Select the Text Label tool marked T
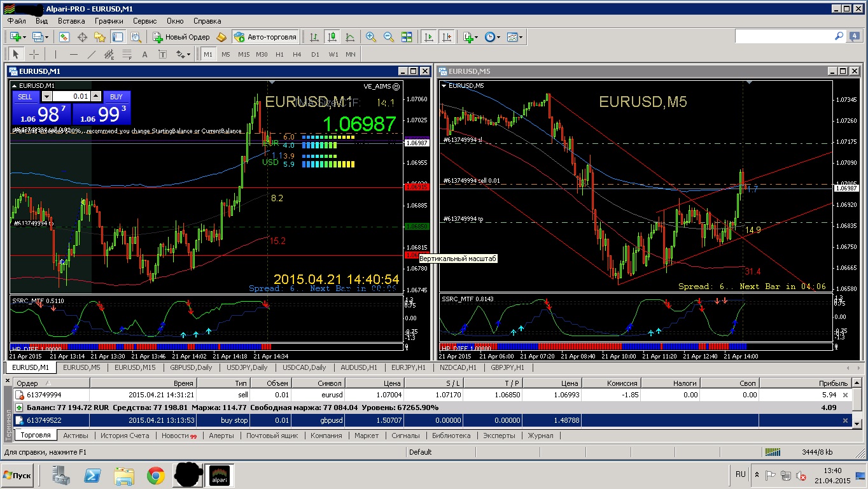Image resolution: width=868 pixels, height=489 pixels. pos(162,54)
